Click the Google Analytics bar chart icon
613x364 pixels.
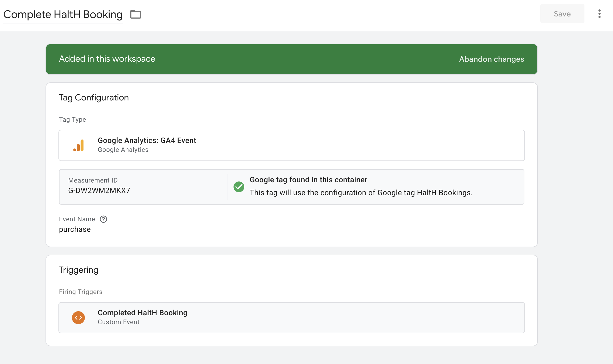click(x=78, y=145)
